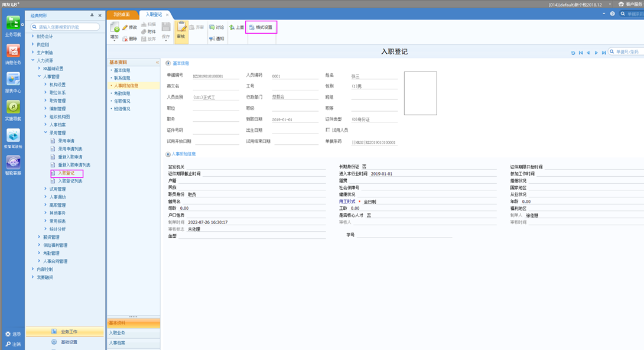Open 选项 gear at bottom left

[13, 334]
